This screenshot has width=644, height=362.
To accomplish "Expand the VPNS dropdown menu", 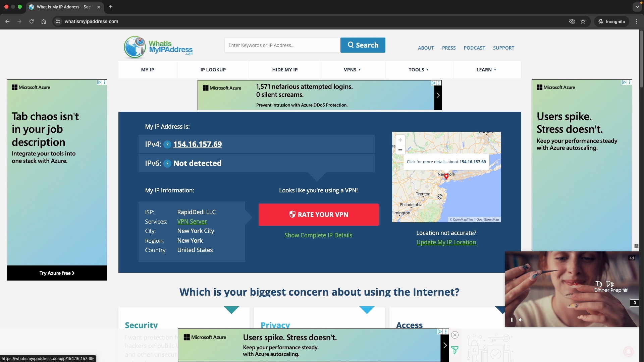I will [x=352, y=70].
